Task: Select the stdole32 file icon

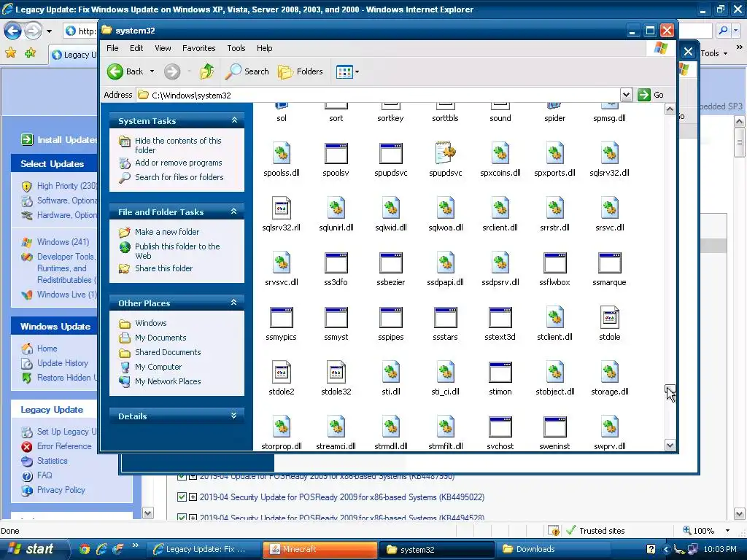Action: pos(336,373)
